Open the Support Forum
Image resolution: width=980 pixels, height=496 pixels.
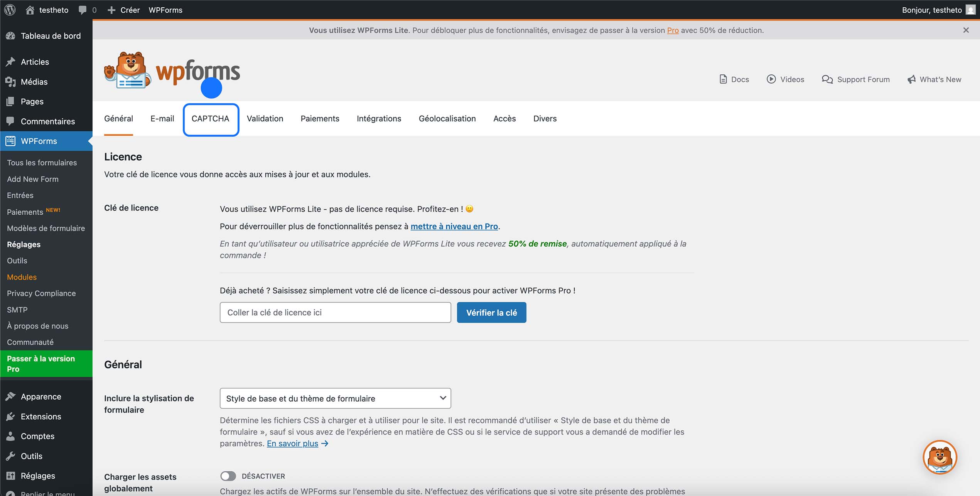coord(856,79)
